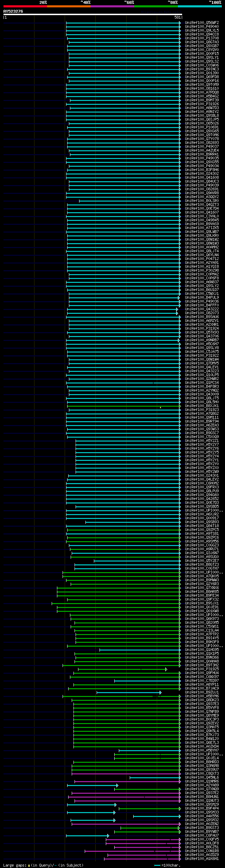Select UniRef100_A6XJR2 hit
The height and width of the screenshot is (868, 225).
[x=202, y=514]
